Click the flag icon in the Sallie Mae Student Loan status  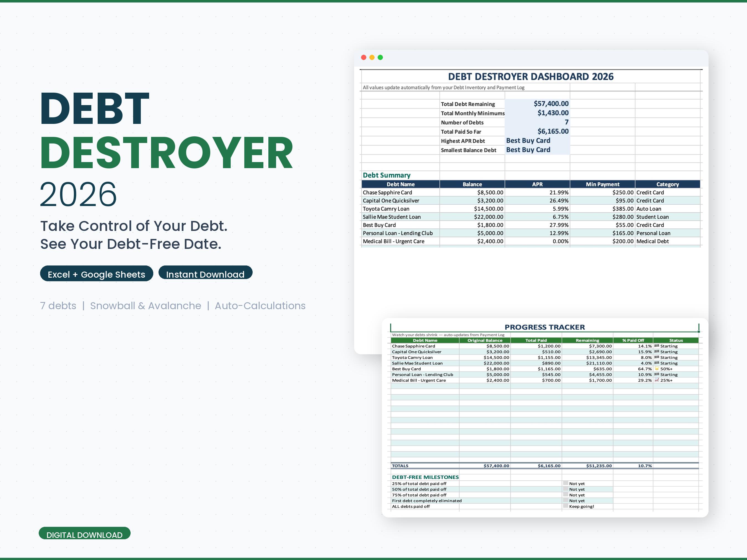tap(657, 363)
